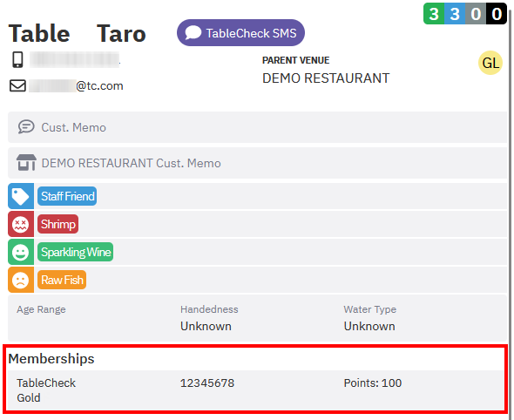Click the DEMO RESTAURANT Cust. Memo field

(x=258, y=163)
